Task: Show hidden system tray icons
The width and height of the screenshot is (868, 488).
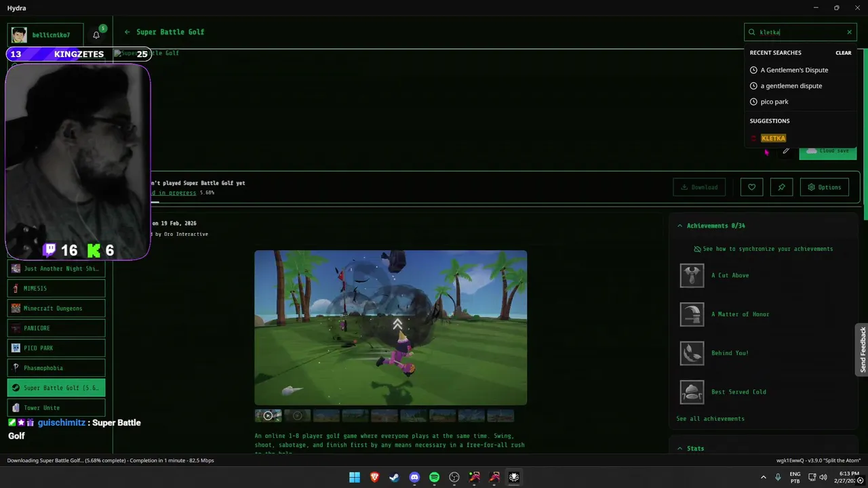Action: click(764, 477)
